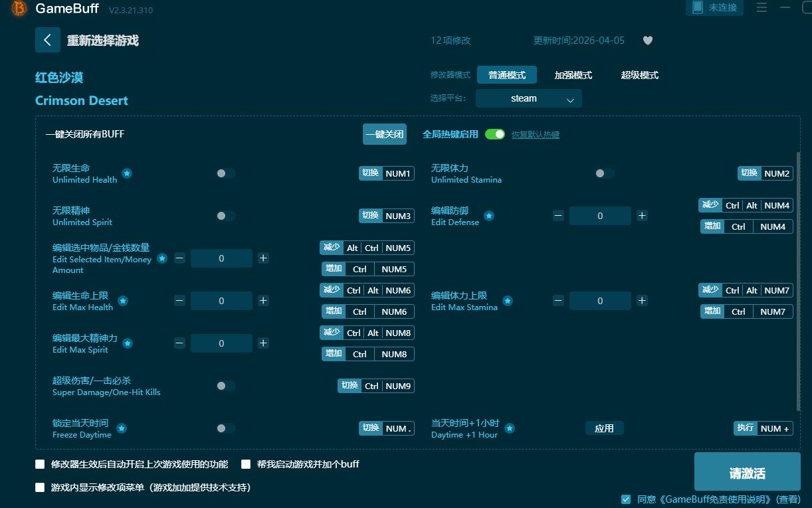Increase Item/Money Amount with plus button
This screenshot has height=508, width=812.
pos(263,258)
